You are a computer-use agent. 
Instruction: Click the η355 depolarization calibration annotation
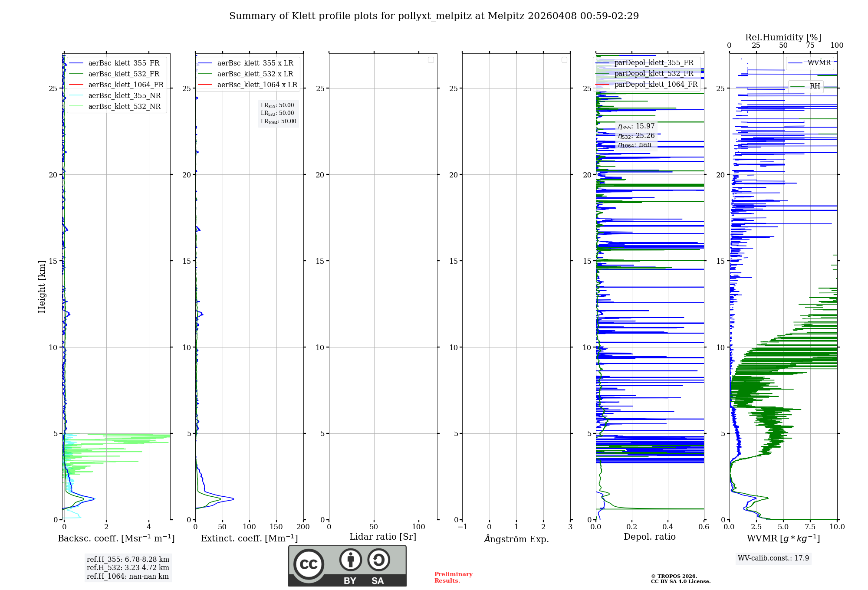tap(636, 126)
